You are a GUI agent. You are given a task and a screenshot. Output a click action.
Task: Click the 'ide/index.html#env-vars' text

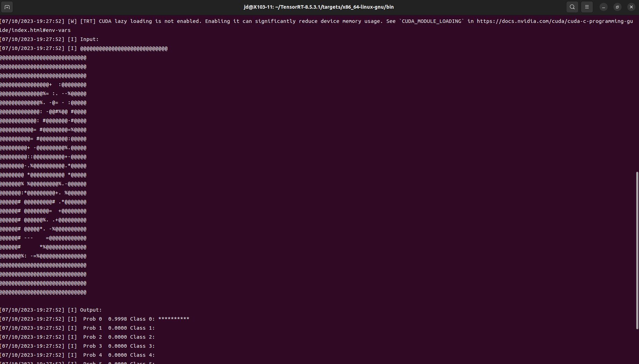pyautogui.click(x=35, y=30)
